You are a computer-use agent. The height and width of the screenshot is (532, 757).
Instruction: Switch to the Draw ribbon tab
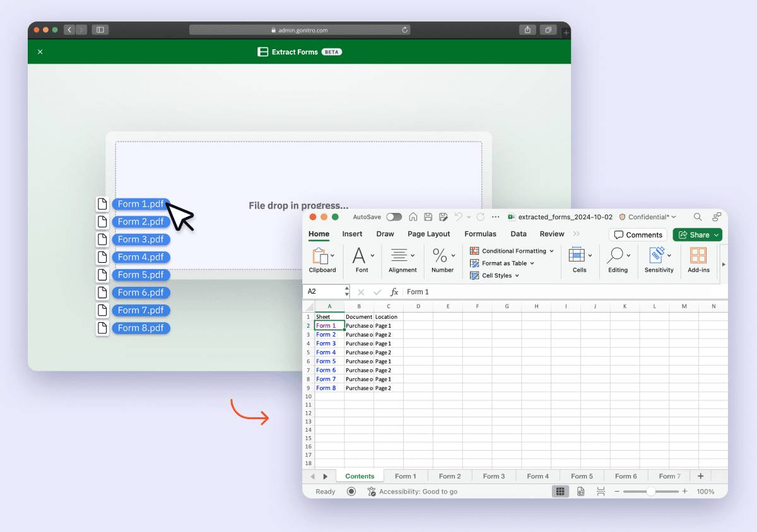385,234
